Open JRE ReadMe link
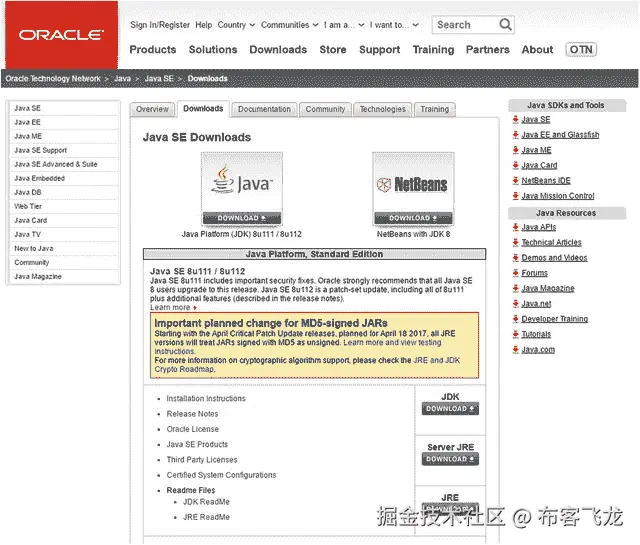640x545 pixels. click(206, 517)
